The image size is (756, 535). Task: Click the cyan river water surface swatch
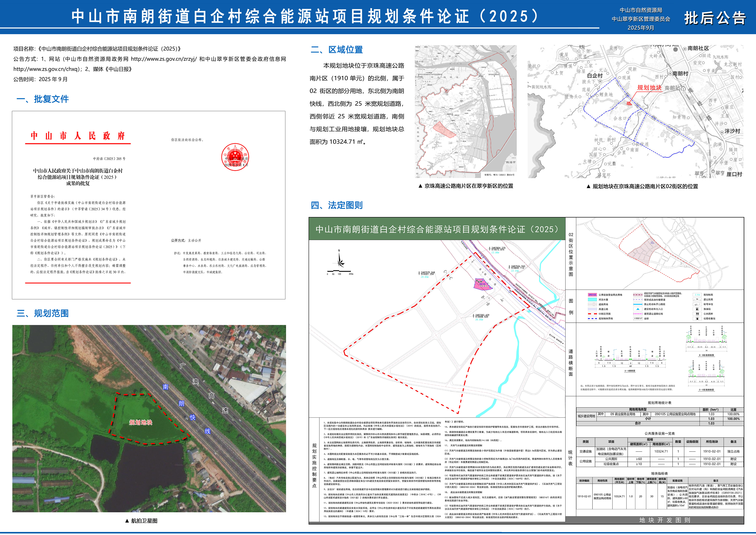coord(592,300)
